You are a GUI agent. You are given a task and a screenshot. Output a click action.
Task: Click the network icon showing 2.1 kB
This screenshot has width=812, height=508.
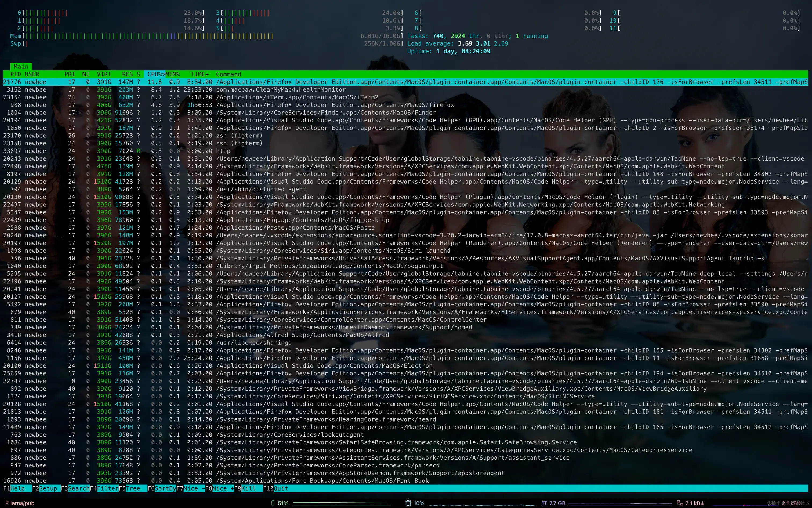[x=680, y=503]
